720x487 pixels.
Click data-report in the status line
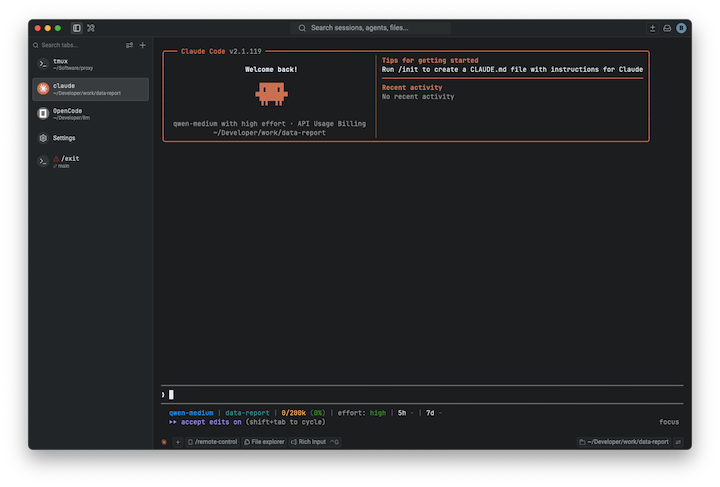(247, 413)
